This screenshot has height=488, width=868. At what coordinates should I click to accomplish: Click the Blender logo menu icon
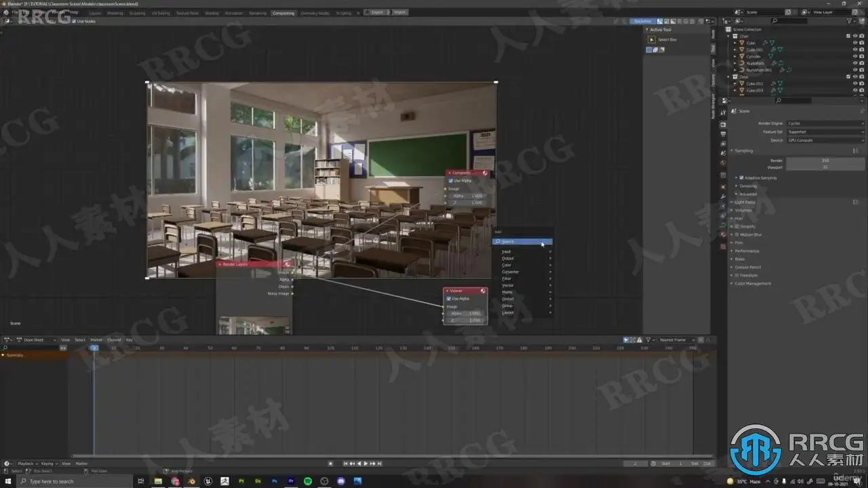pos(5,12)
